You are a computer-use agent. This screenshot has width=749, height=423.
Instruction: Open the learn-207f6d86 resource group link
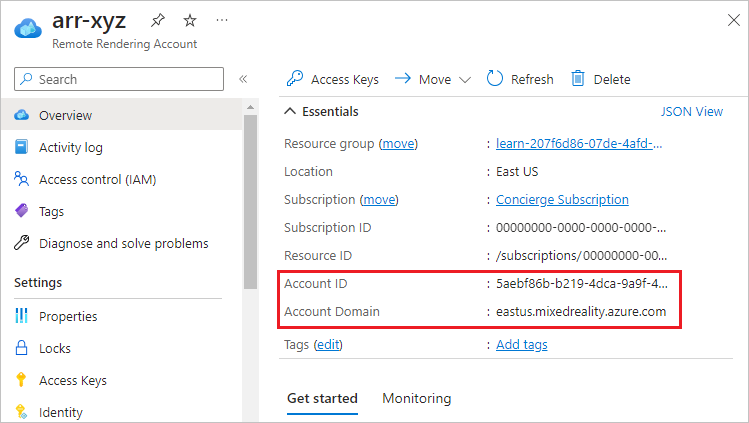[579, 144]
